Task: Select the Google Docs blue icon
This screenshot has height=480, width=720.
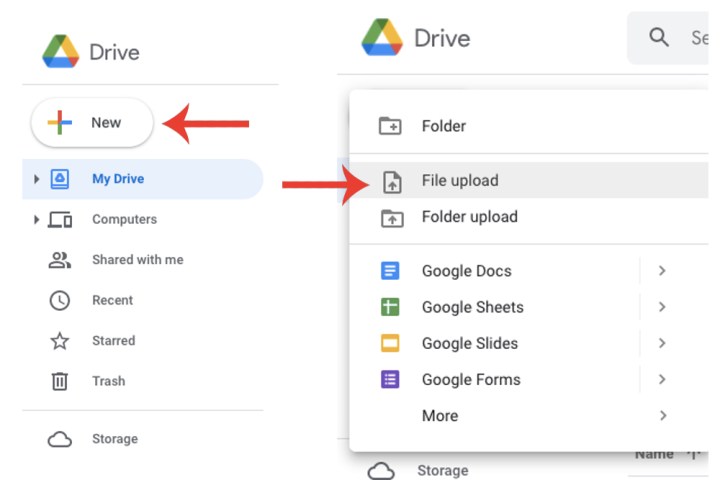Action: 390,271
